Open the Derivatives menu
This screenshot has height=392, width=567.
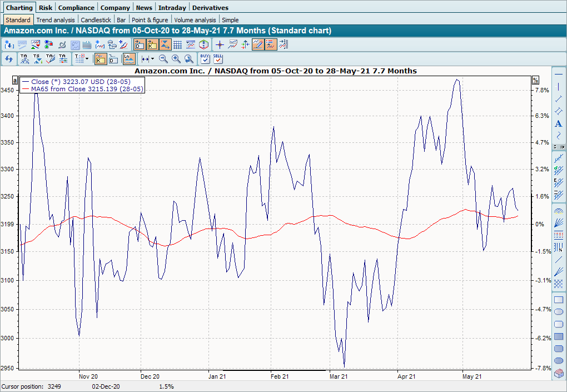point(210,8)
